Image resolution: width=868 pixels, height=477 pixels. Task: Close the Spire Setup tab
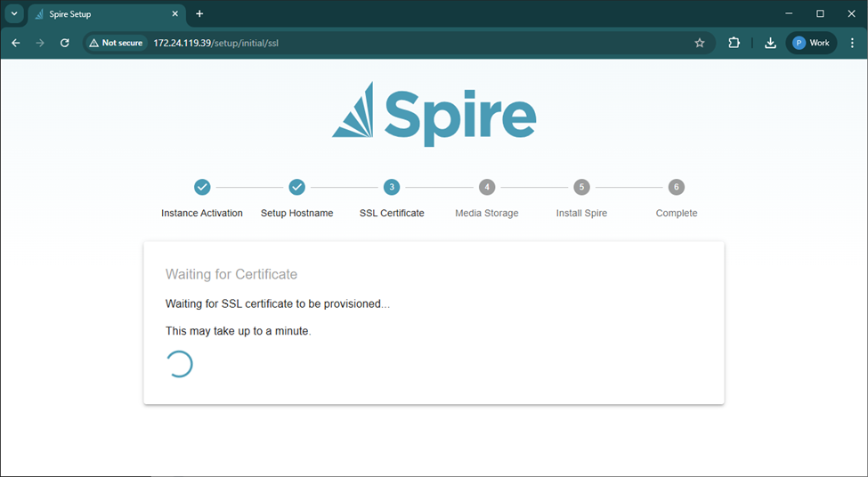click(x=174, y=14)
